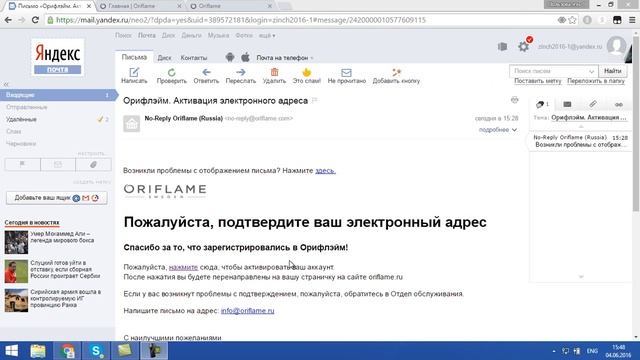The image size is (640, 360).
Task: Mark message with Это спам icon
Action: coord(307,72)
